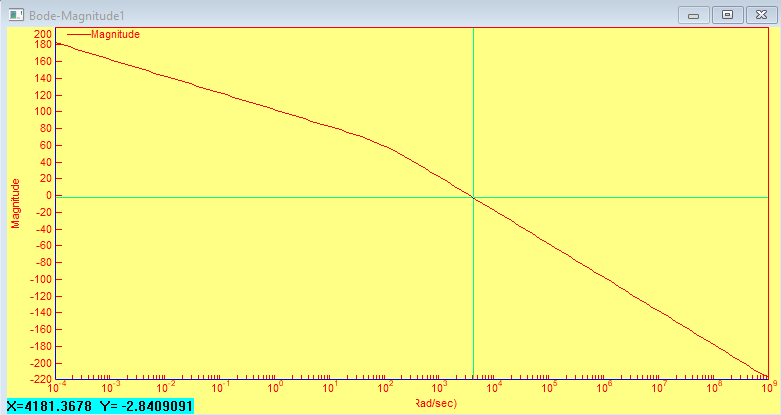
Task: Click the 10^0 x-axis tick label
Action: [273, 387]
